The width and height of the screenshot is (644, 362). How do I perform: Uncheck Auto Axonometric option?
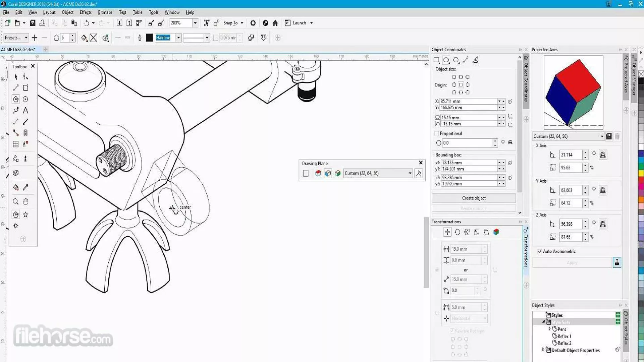[x=540, y=251]
